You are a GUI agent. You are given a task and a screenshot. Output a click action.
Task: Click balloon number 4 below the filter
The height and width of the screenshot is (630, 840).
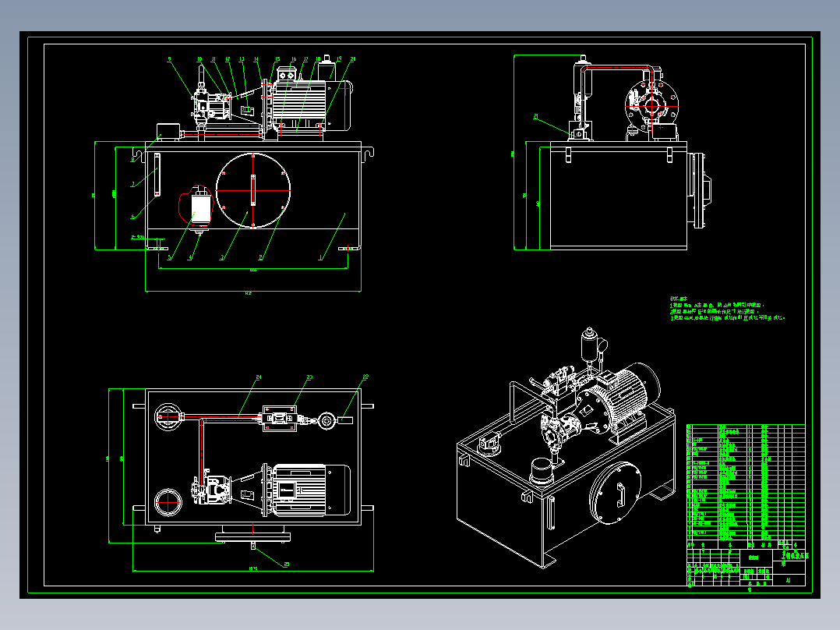(189, 258)
